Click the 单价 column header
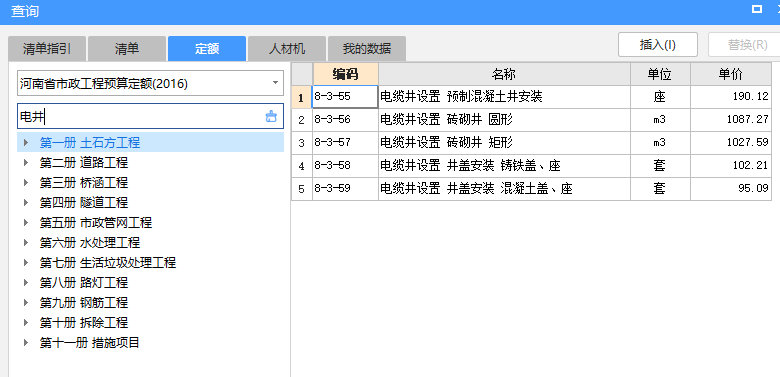This screenshot has height=377, width=780. pos(731,74)
